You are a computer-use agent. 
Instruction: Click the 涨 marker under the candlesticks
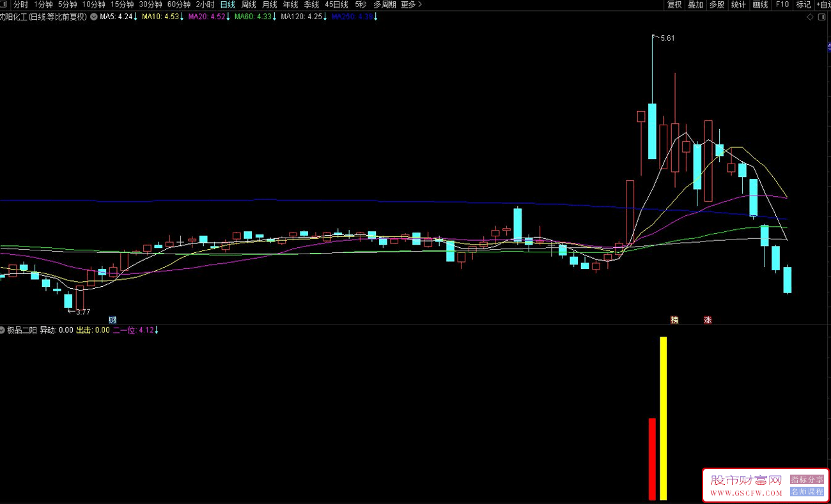click(708, 320)
